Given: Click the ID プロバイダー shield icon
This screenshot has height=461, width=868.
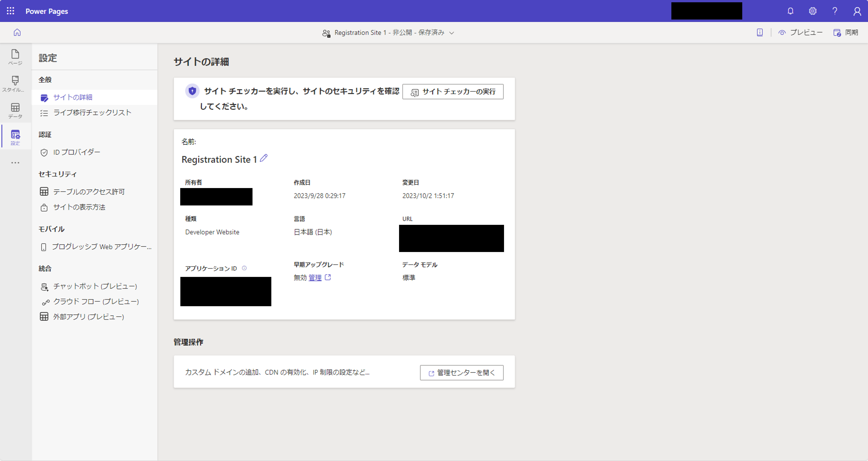Looking at the screenshot, I should 44,153.
